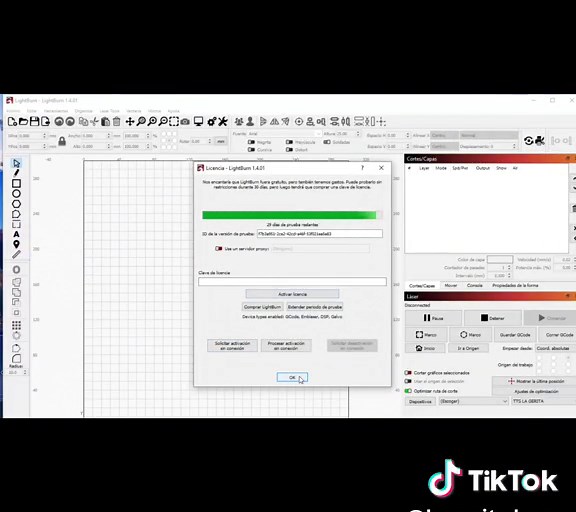Click the Camera capture toolbar icon
Image resolution: width=576 pixels, height=512 pixels.
coord(185,122)
